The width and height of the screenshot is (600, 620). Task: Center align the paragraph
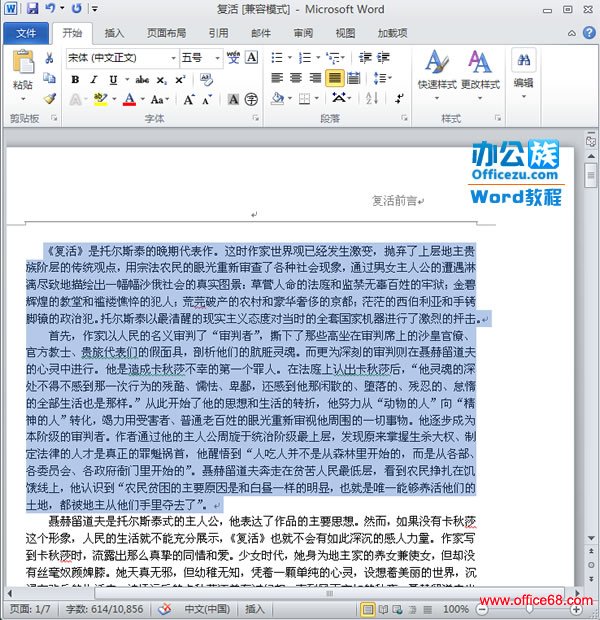click(x=296, y=78)
